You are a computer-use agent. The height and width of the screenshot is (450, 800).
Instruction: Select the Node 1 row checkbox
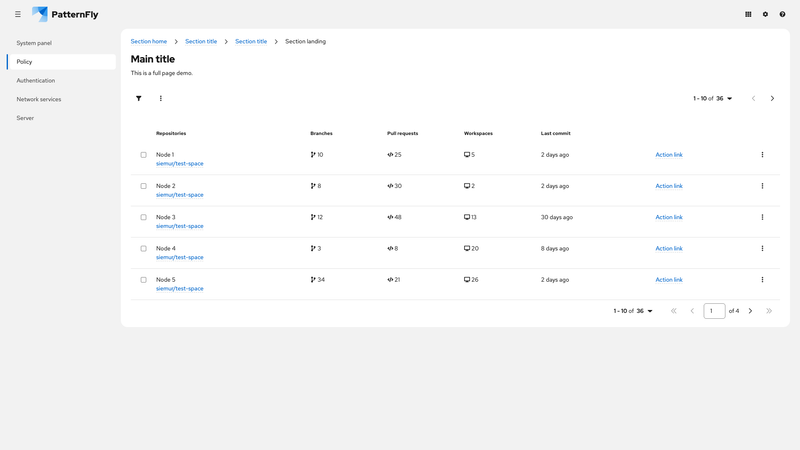pyautogui.click(x=143, y=155)
